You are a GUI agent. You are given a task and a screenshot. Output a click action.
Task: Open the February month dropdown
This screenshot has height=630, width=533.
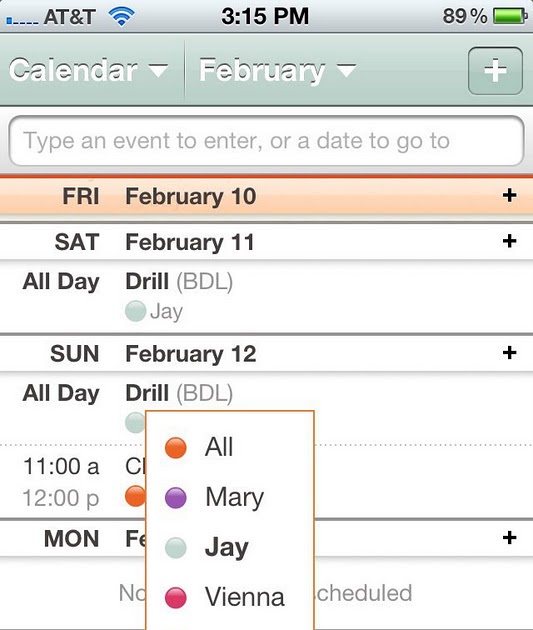pos(278,71)
